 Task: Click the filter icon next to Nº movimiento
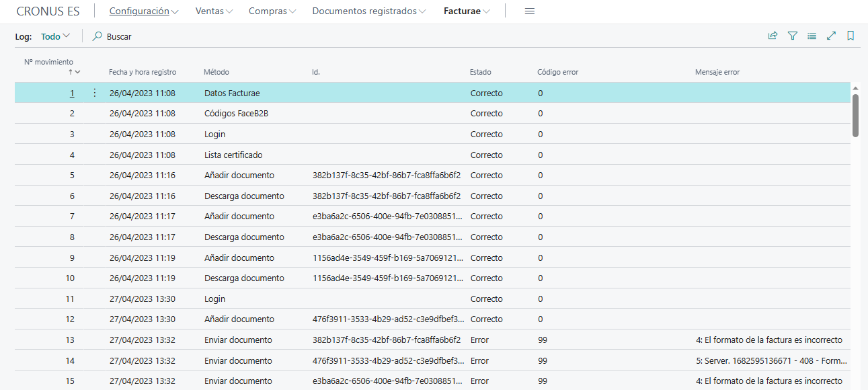coord(76,71)
